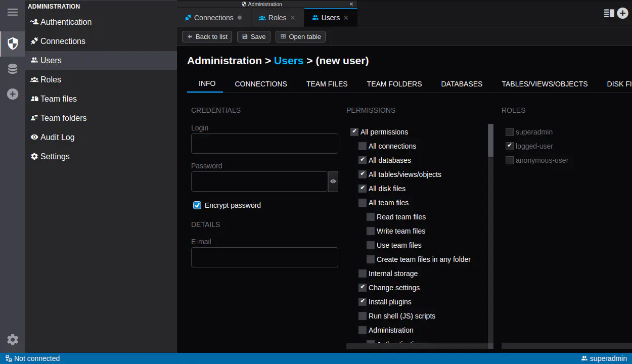
Task: Click into the Login input field
Action: tap(264, 144)
